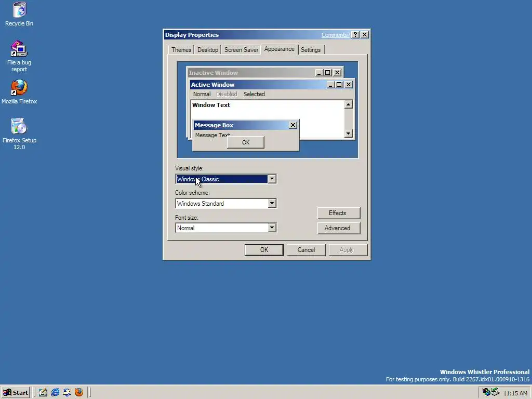The image size is (532, 399).
Task: Open the Advanced appearance settings
Action: (339, 228)
